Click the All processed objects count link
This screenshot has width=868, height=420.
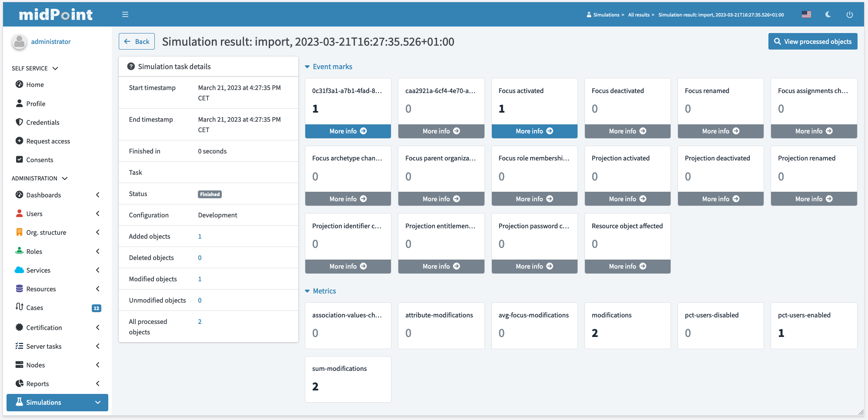click(200, 322)
